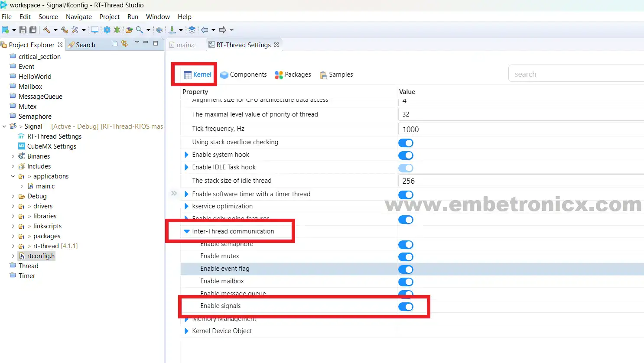Viewport: 644px width, 363px height.
Task: Click Collapse All in Project Explorer
Action: 114,44
